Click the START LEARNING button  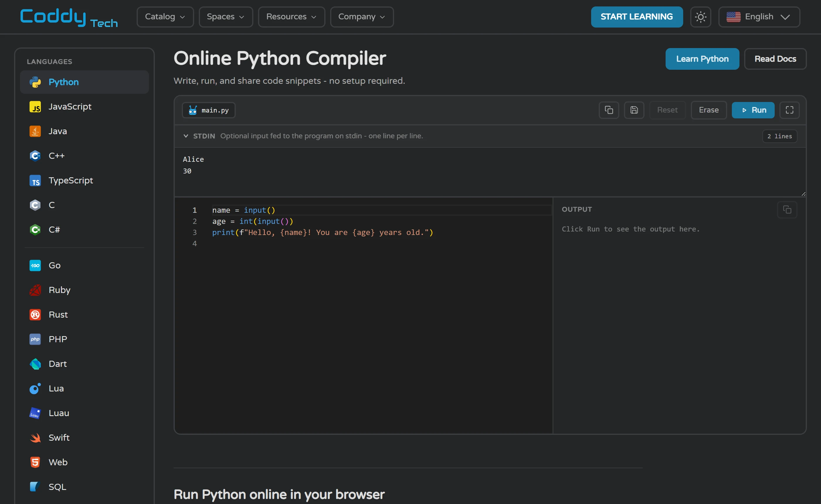coord(637,17)
